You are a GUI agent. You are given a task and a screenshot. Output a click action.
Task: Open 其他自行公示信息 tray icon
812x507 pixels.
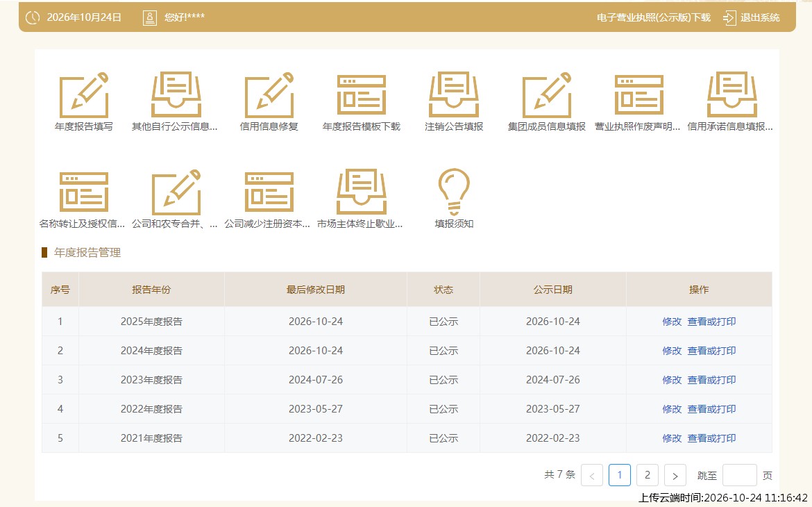click(176, 95)
